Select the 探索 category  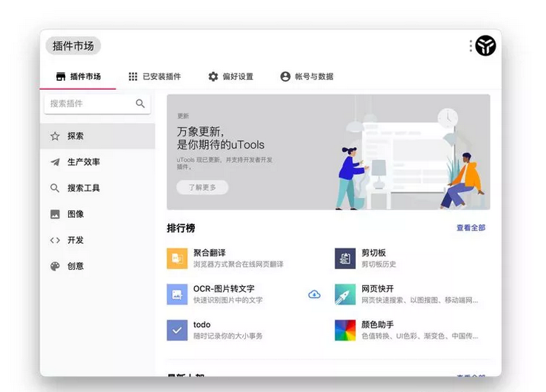(98, 136)
